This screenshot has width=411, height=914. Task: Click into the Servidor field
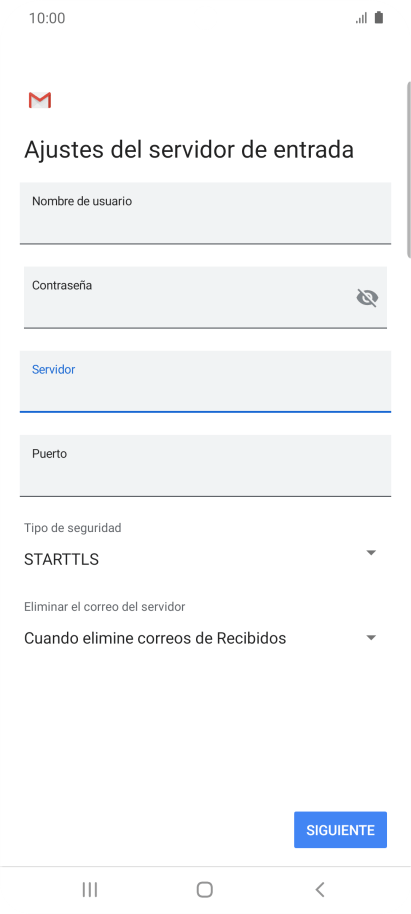[x=205, y=381]
